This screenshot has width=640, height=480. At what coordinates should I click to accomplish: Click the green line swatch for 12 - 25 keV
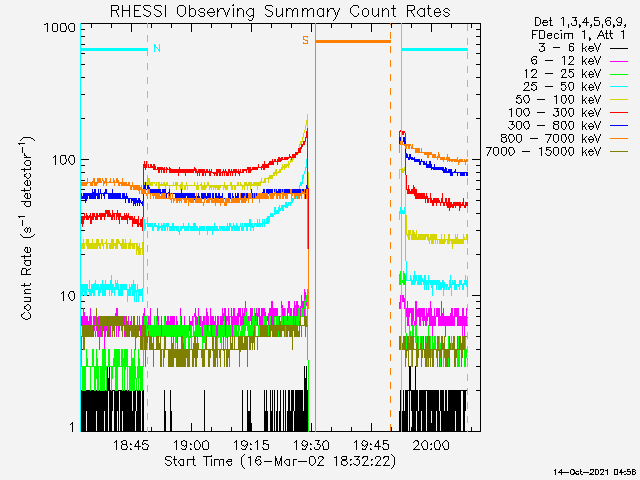pyautogui.click(x=619, y=74)
